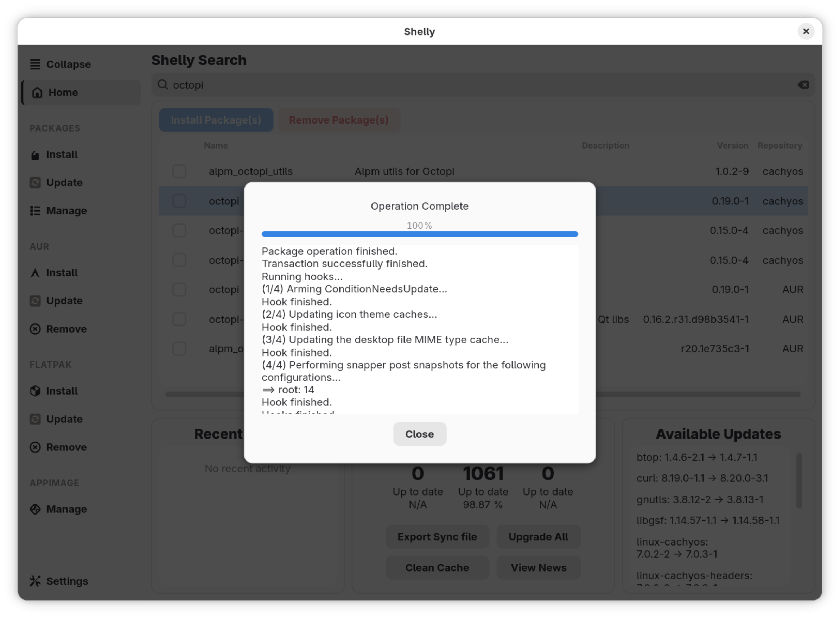
Task: Click 'curl: 8.19.0-1.1 → 8.20.0-3.1' update entry
Action: 702,478
